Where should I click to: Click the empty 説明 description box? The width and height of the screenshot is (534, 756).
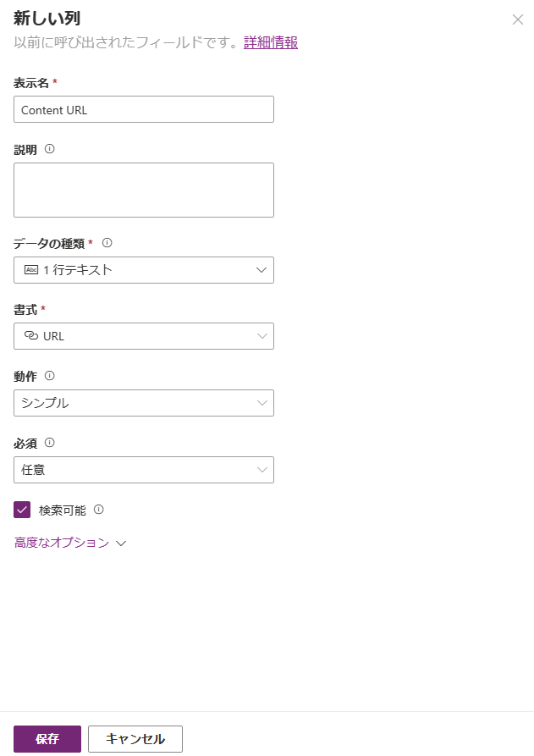coord(143,190)
